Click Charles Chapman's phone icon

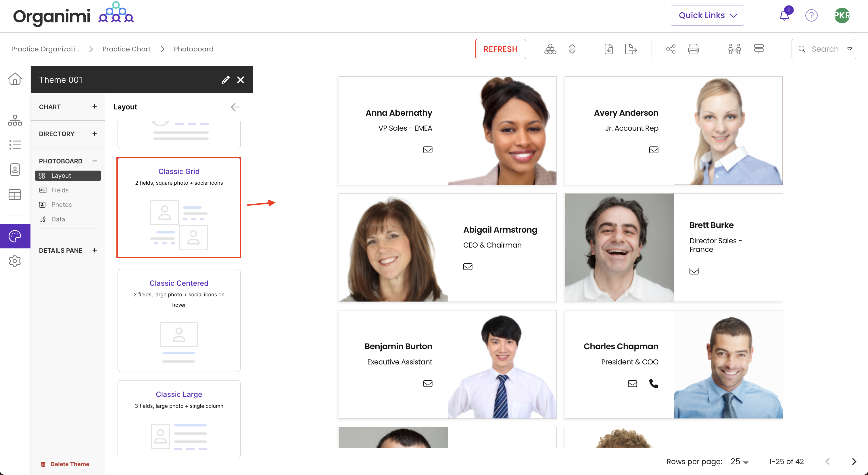click(653, 383)
